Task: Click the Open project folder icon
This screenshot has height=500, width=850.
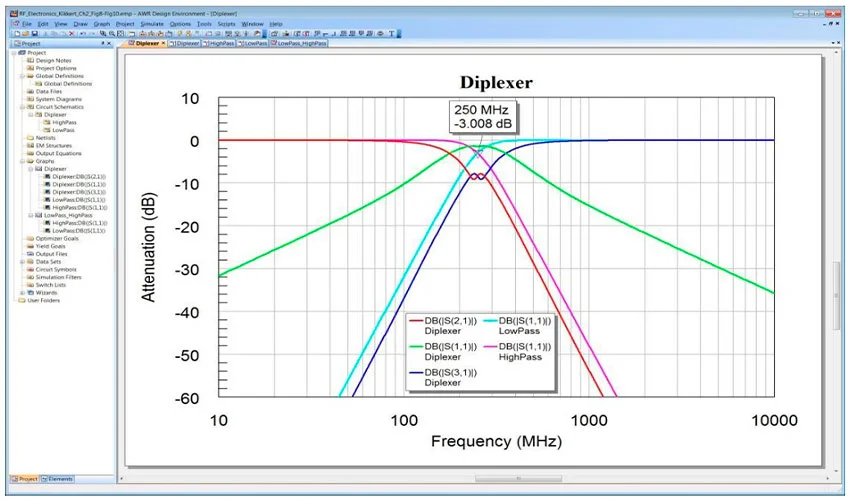Action: 25,33
